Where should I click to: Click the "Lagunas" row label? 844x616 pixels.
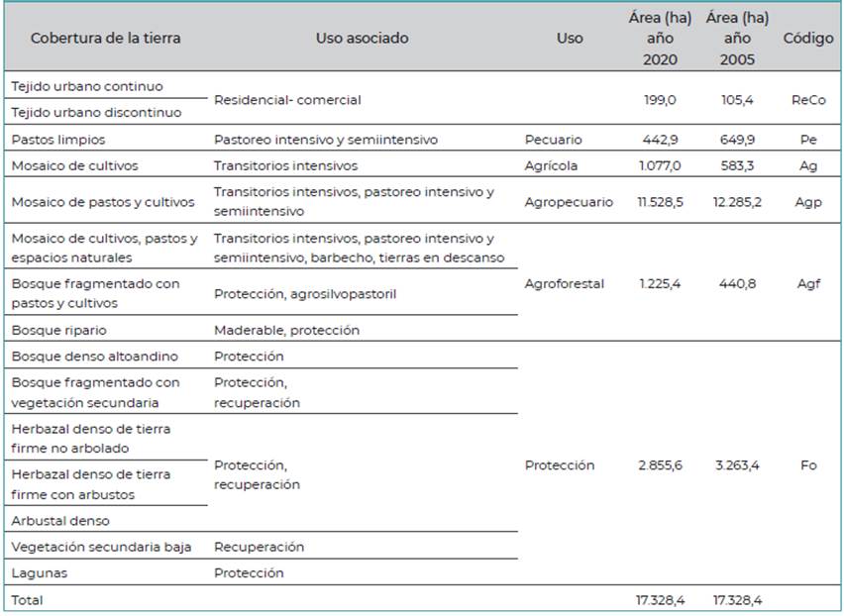pyautogui.click(x=40, y=572)
